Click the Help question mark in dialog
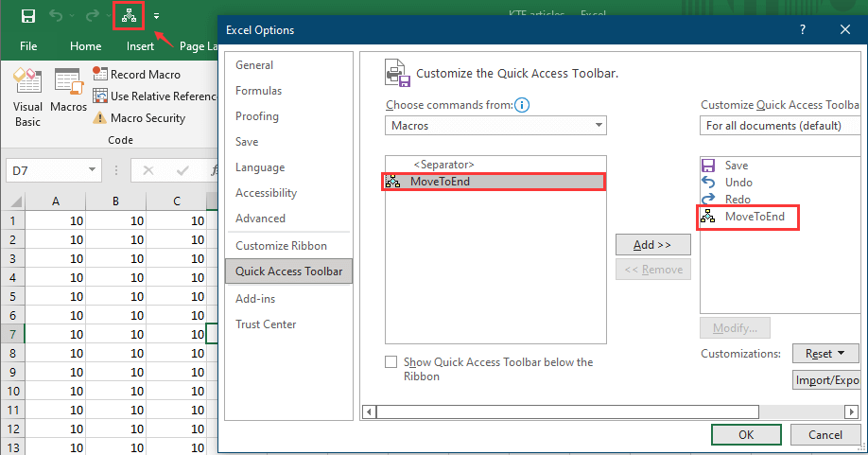The height and width of the screenshot is (455, 868). click(803, 29)
